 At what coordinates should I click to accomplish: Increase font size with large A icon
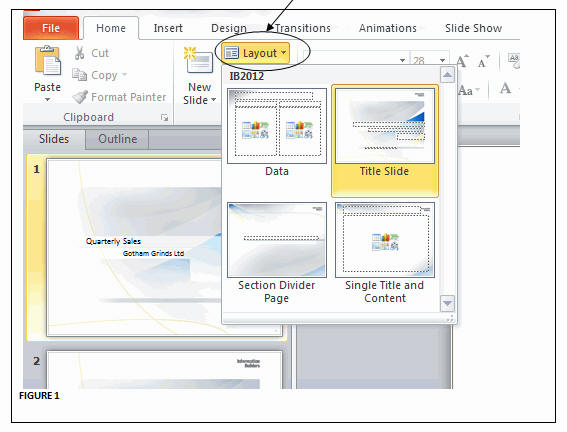tap(462, 61)
